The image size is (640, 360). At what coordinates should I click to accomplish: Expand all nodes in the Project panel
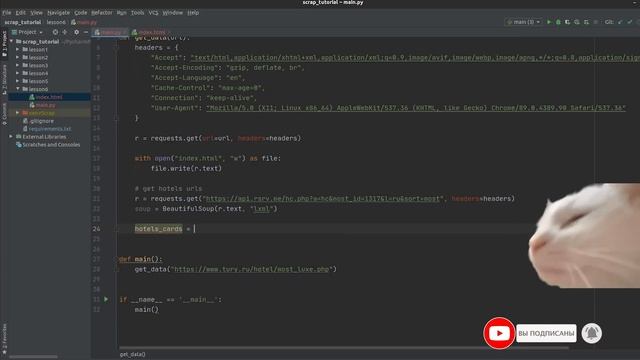tap(65, 32)
